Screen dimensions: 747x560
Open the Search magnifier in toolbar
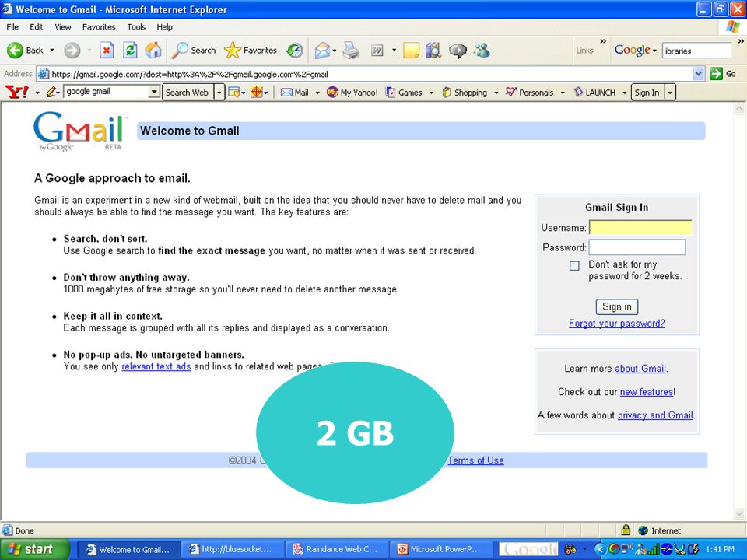[x=194, y=50]
